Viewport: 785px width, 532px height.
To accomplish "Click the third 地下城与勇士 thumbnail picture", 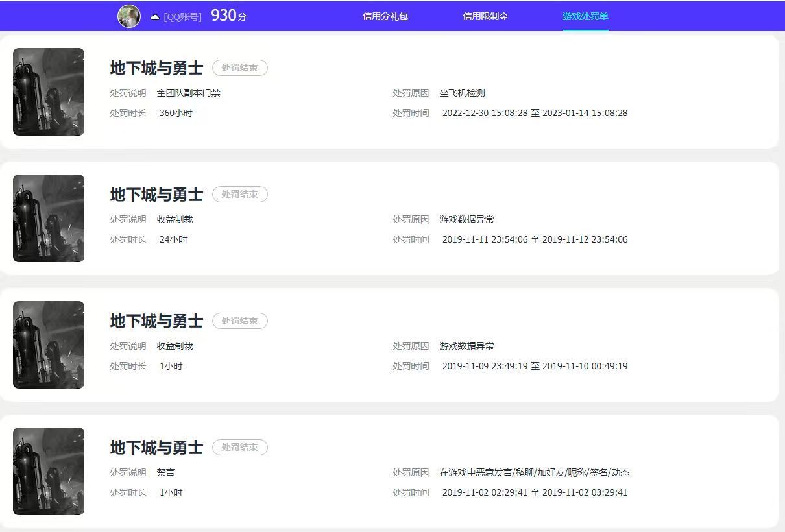I will coord(48,345).
